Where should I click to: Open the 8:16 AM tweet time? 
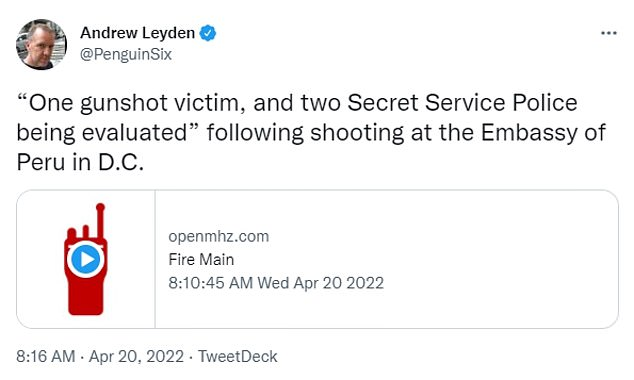click(46, 357)
